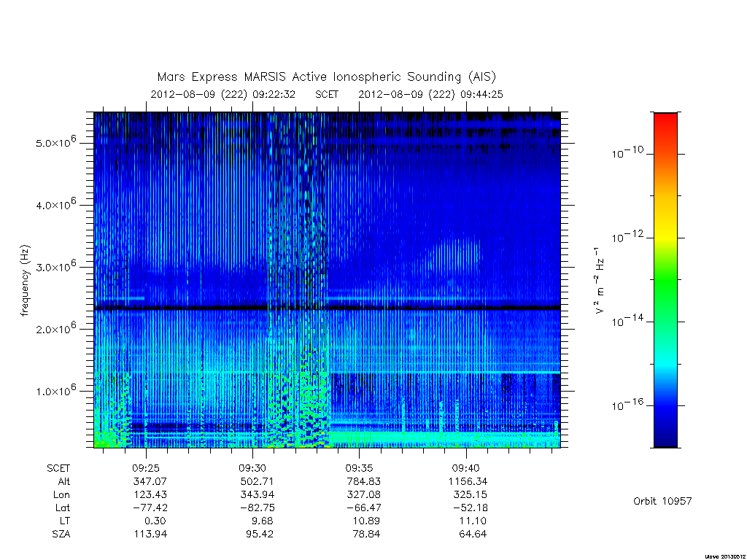The image size is (747, 560).
Task: Click latitude value -82.75
Action: [257, 507]
